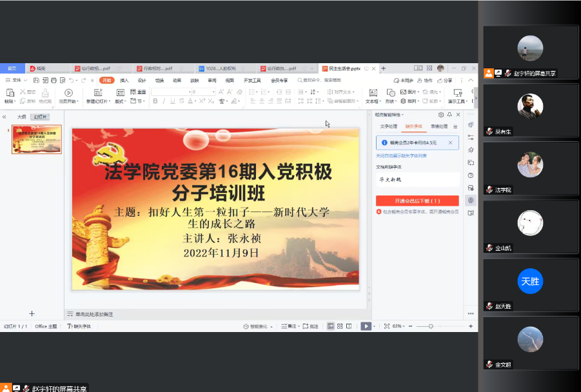Start slideshow from current slide icon
The image size is (581, 392).
pos(68,93)
